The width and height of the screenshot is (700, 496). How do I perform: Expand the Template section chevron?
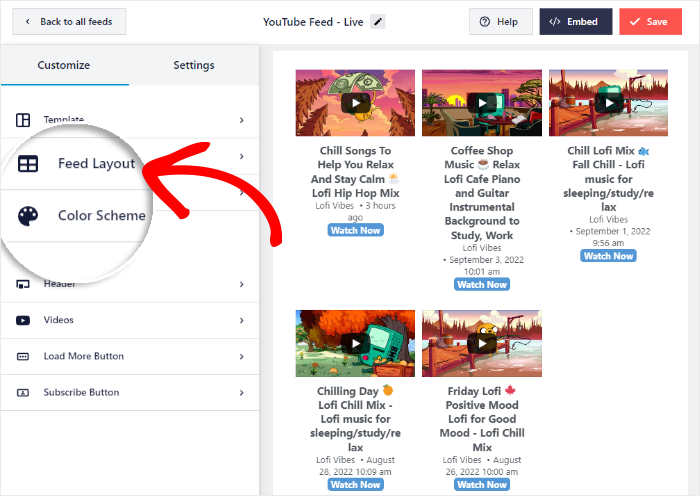point(242,120)
